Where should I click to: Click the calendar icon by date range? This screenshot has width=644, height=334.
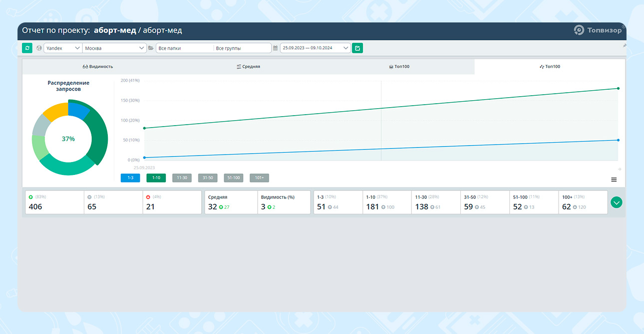point(275,48)
